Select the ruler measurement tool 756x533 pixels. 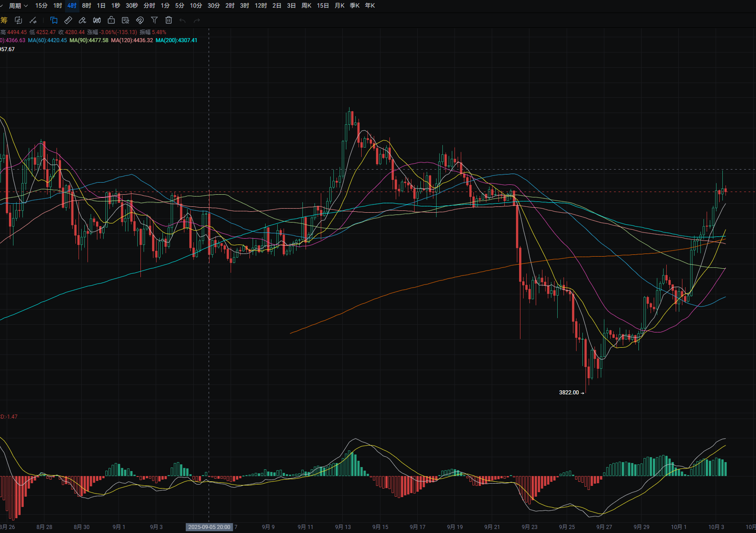pos(68,20)
